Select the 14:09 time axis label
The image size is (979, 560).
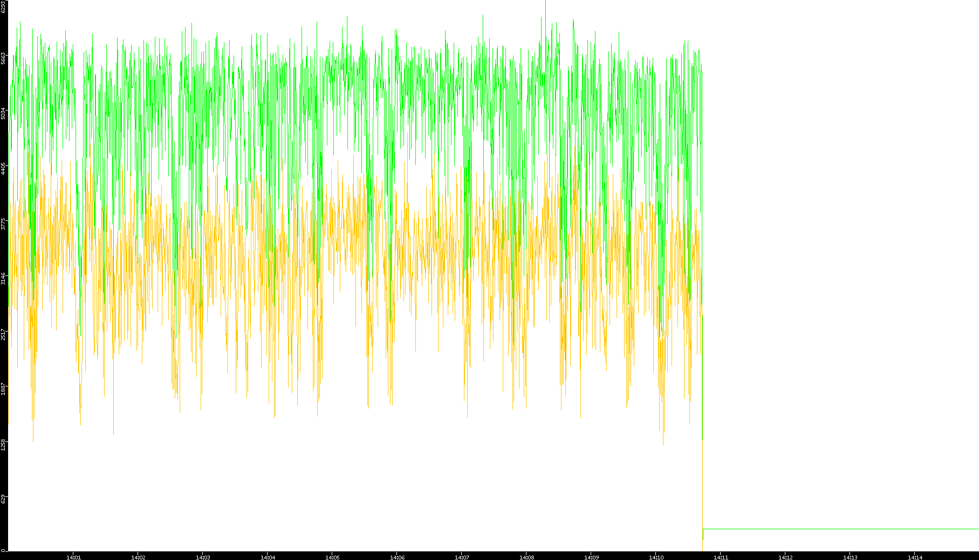(591, 557)
